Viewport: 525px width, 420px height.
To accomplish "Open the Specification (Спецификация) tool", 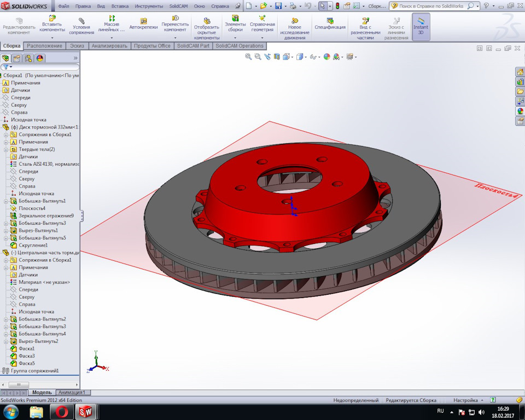I will tap(330, 20).
